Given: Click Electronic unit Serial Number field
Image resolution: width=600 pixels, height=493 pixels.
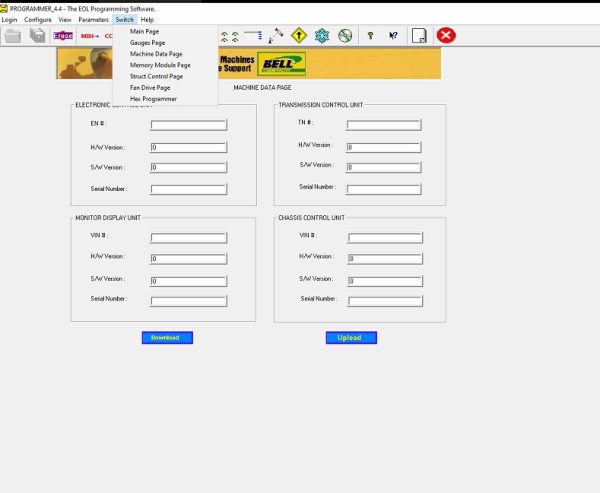Looking at the screenshot, I should pos(188,189).
